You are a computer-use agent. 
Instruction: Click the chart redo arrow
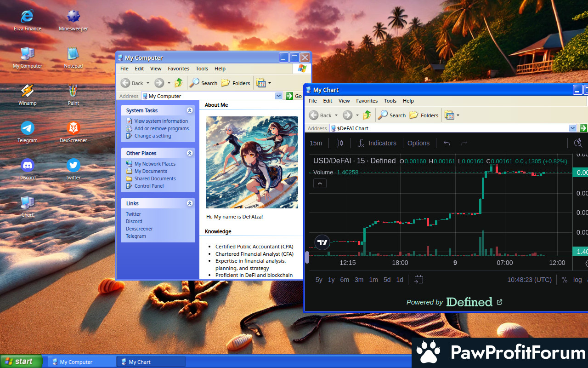point(464,143)
